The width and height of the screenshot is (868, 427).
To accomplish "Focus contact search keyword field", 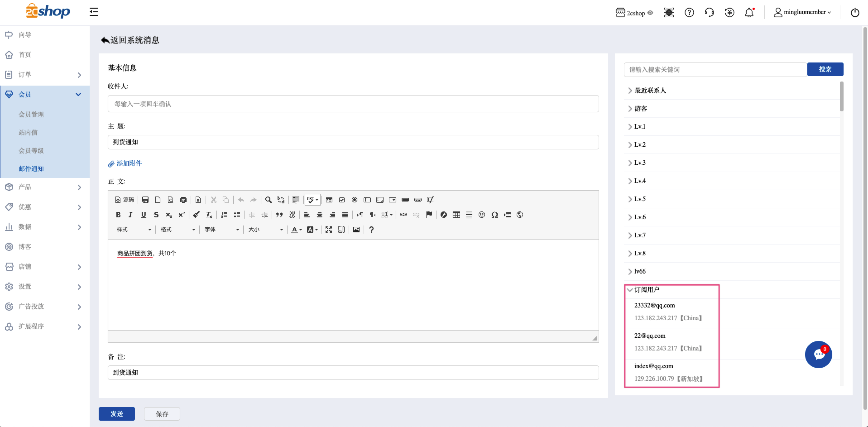I will [715, 70].
